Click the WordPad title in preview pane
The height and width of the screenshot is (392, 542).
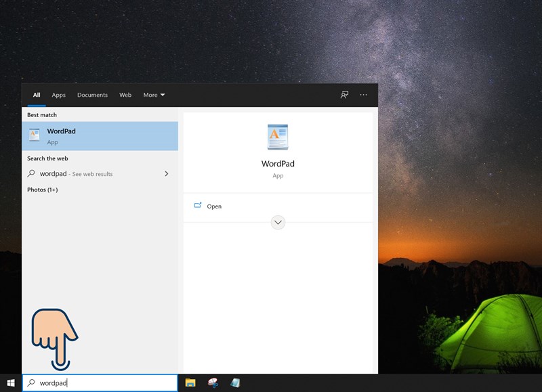tap(278, 164)
